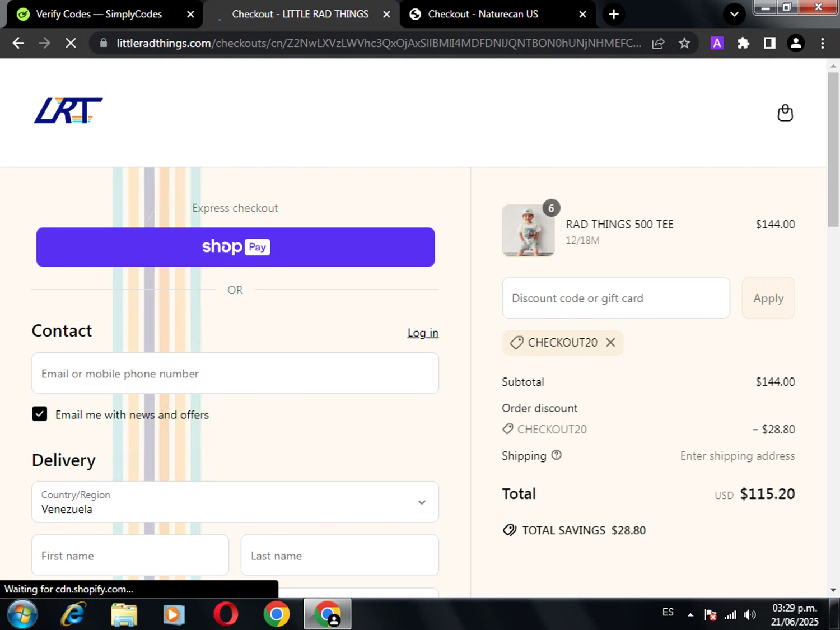Click the volume speaker tray icon

pos(750,615)
